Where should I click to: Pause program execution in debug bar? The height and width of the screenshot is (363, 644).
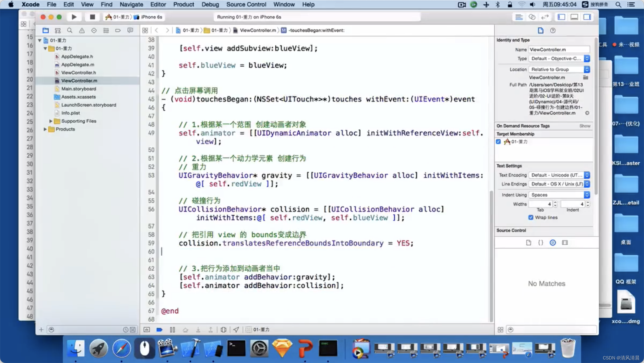172,329
